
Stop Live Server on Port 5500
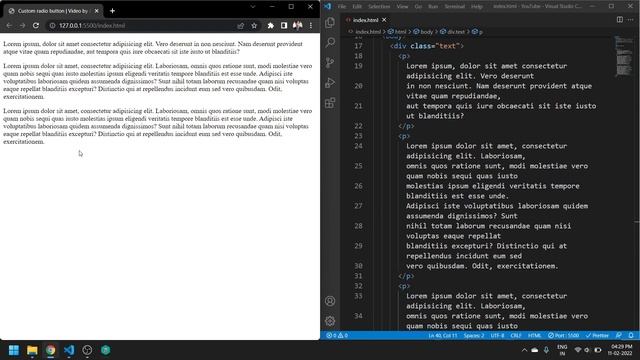(x=563, y=336)
